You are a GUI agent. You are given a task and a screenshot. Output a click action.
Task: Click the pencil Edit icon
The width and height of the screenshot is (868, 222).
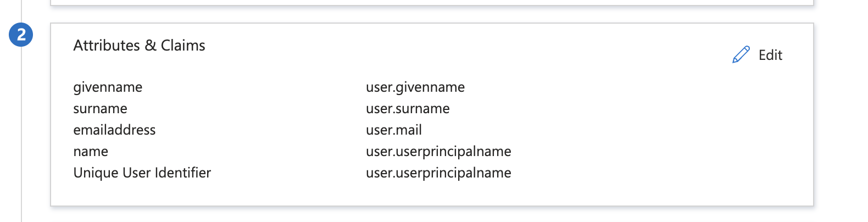(x=741, y=55)
